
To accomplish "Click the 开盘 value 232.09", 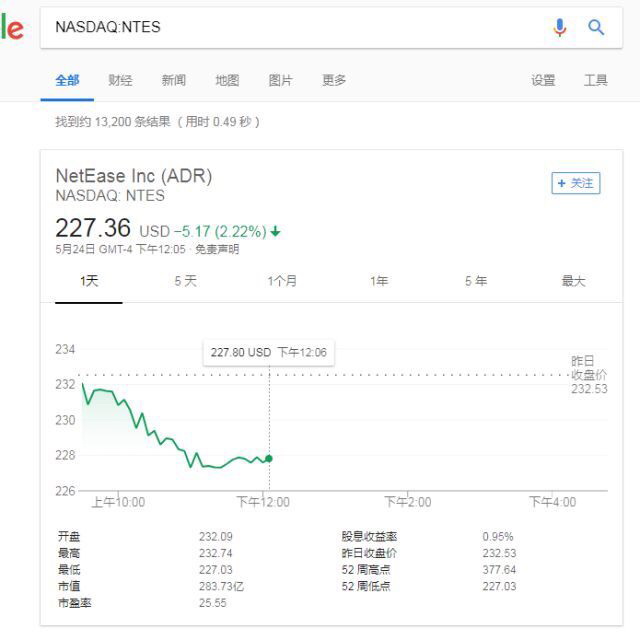I will tap(216, 536).
